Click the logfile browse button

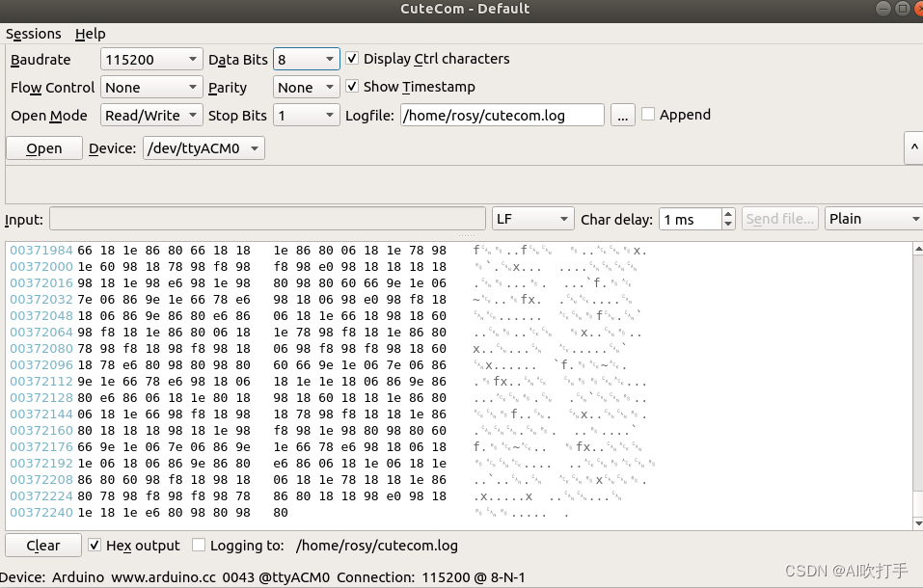tap(623, 116)
